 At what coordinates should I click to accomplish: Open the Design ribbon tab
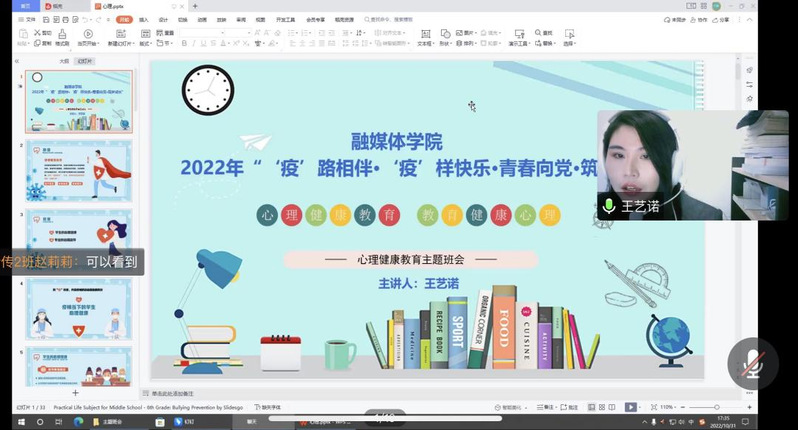(x=163, y=20)
